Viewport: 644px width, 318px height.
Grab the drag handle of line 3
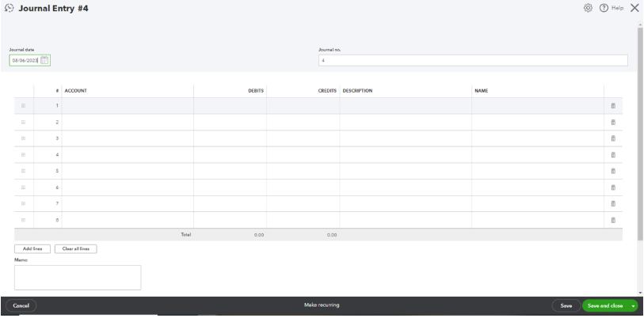(x=24, y=138)
